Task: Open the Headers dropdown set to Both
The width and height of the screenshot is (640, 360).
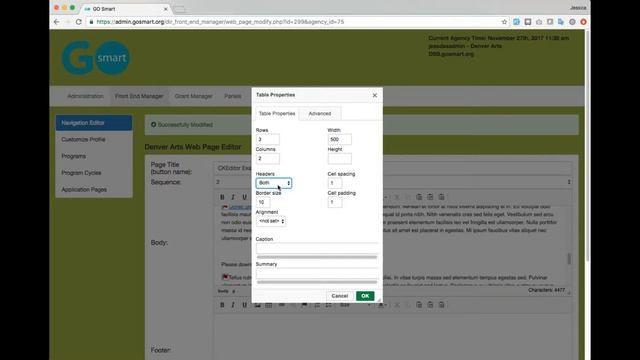Action: coord(273,183)
